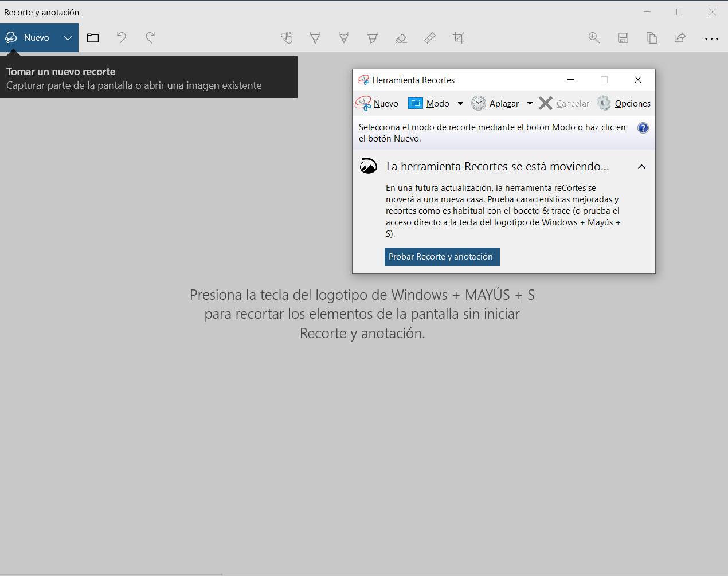Click 'La herramienta Recortes se está moviendo...' heading
The height and width of the screenshot is (576, 728).
click(498, 167)
